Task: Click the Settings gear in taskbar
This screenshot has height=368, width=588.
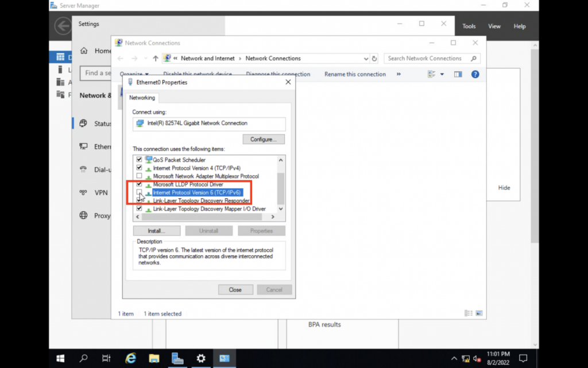Action: coord(201,358)
